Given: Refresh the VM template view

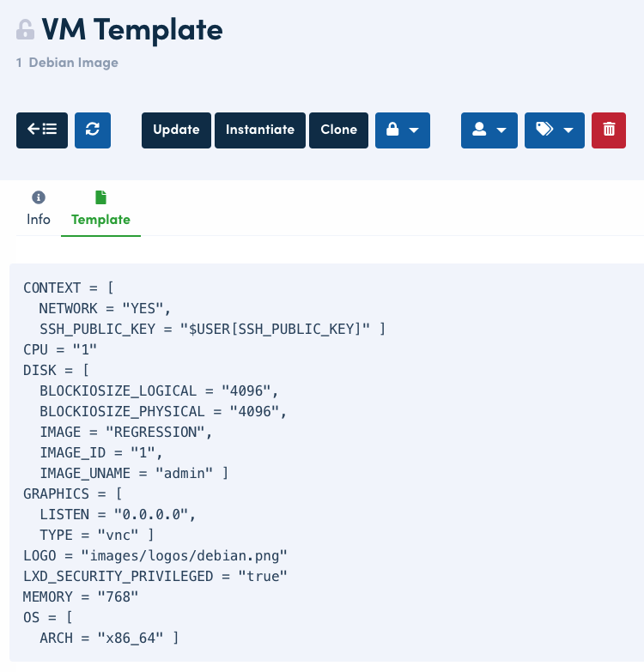Looking at the screenshot, I should (93, 130).
